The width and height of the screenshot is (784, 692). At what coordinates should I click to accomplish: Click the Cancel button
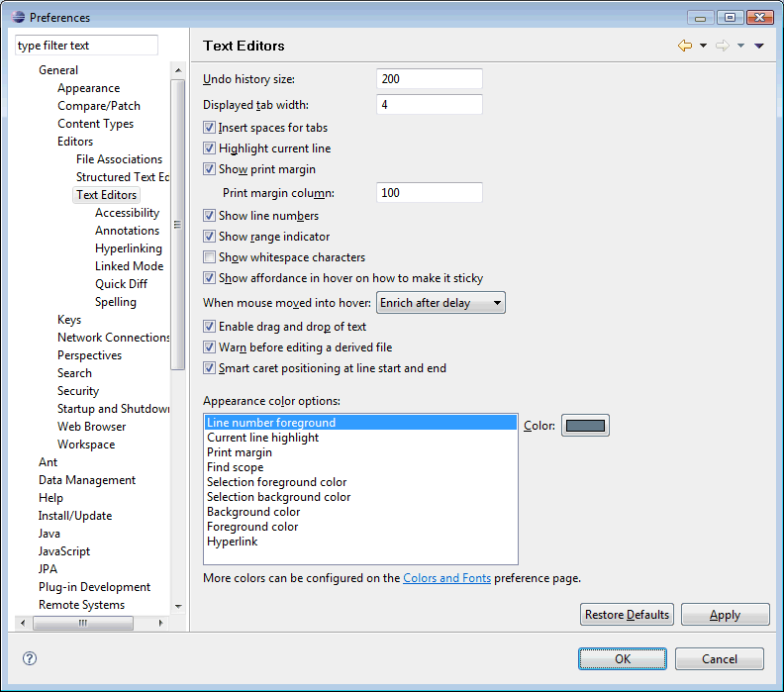click(x=719, y=658)
